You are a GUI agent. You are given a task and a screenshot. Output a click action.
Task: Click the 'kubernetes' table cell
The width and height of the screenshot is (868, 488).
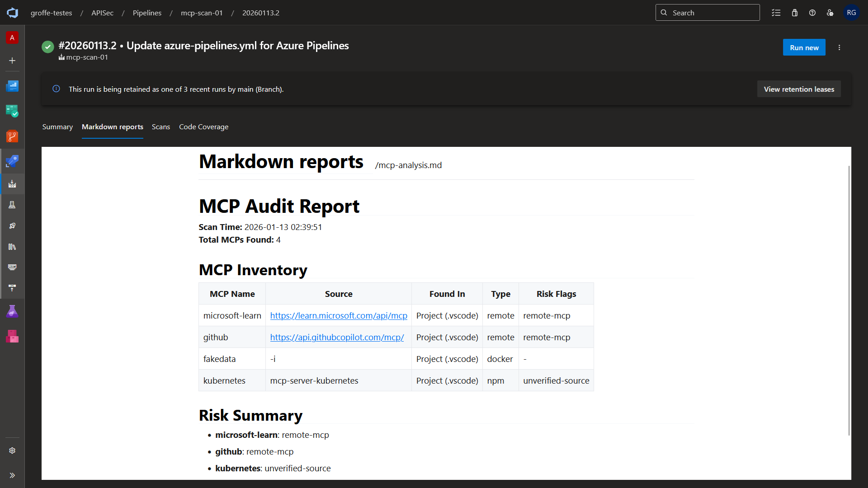pyautogui.click(x=232, y=380)
